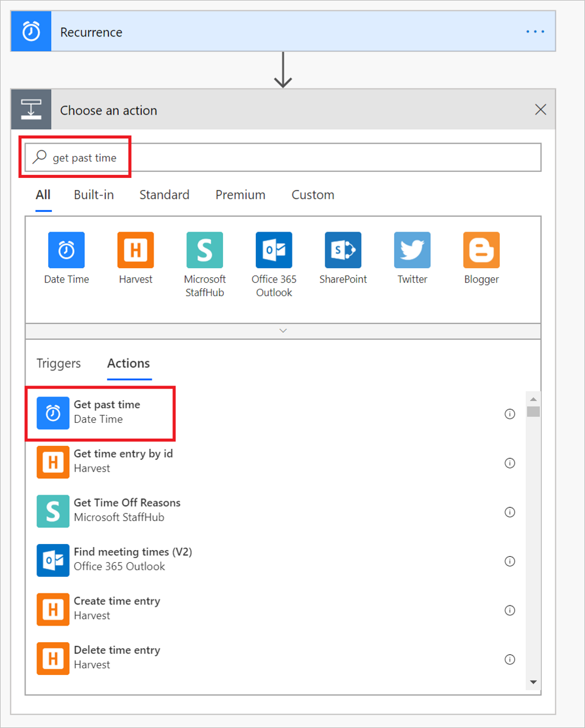
Task: Close the Choose an action panel
Action: click(x=540, y=110)
